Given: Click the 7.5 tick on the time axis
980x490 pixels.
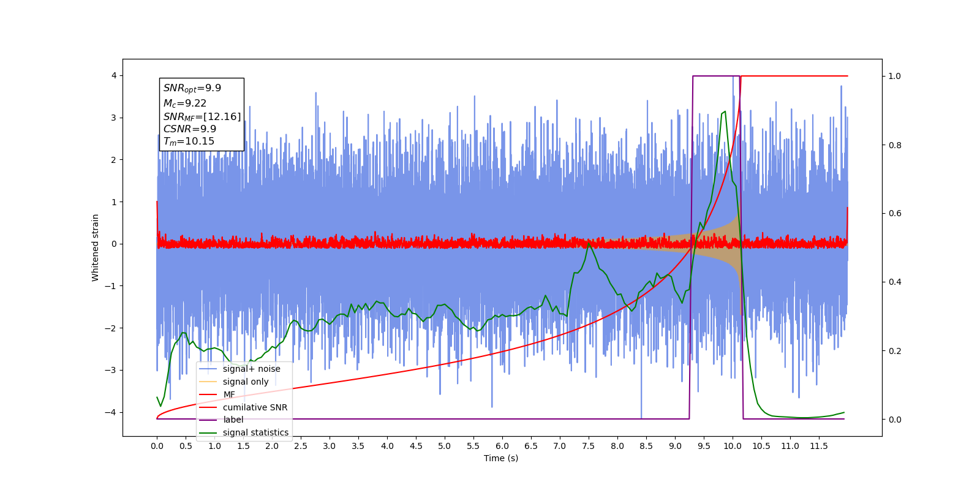Looking at the screenshot, I should 589,446.
